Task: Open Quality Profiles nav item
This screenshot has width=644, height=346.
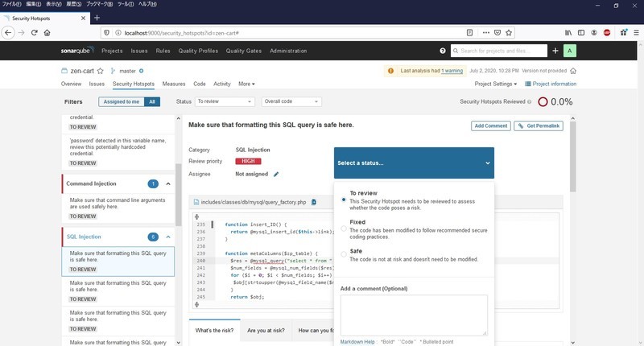Action: coord(198,51)
